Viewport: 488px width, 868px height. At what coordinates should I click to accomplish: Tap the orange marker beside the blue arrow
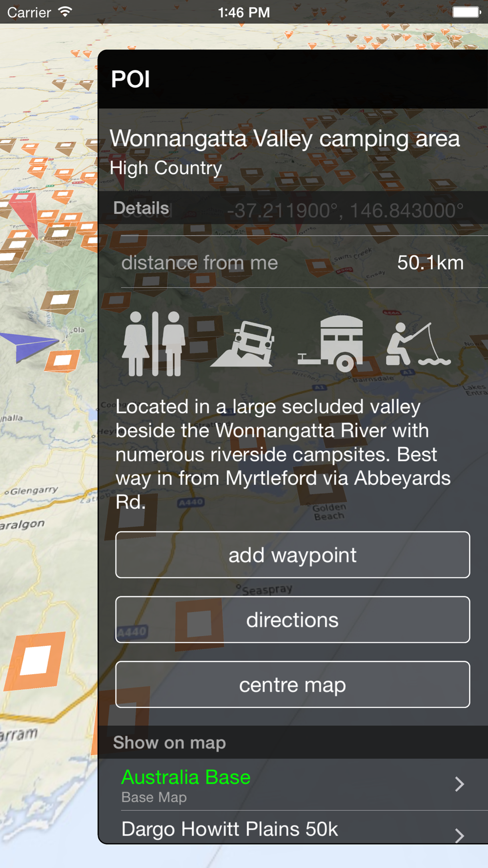(x=62, y=361)
